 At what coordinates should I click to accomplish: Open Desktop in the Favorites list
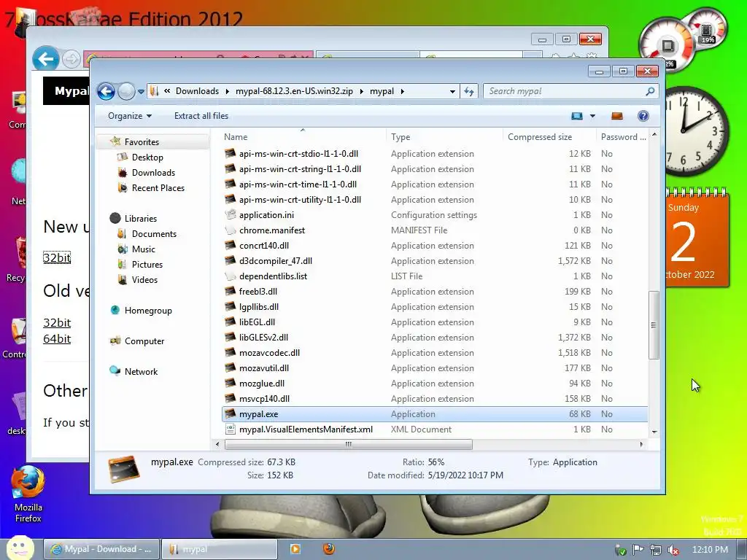pyautogui.click(x=147, y=157)
